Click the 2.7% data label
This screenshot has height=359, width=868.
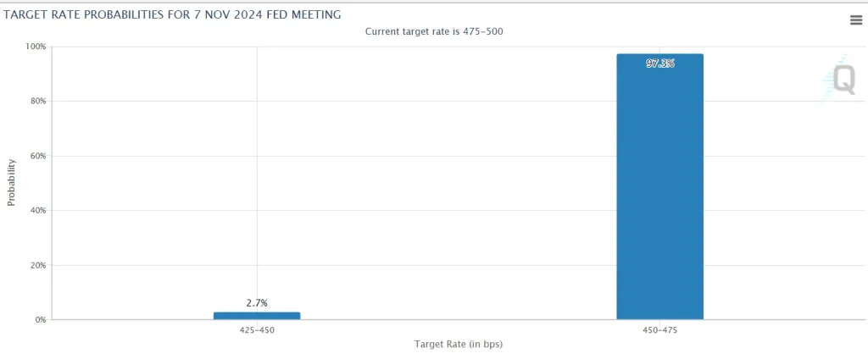[x=257, y=303]
